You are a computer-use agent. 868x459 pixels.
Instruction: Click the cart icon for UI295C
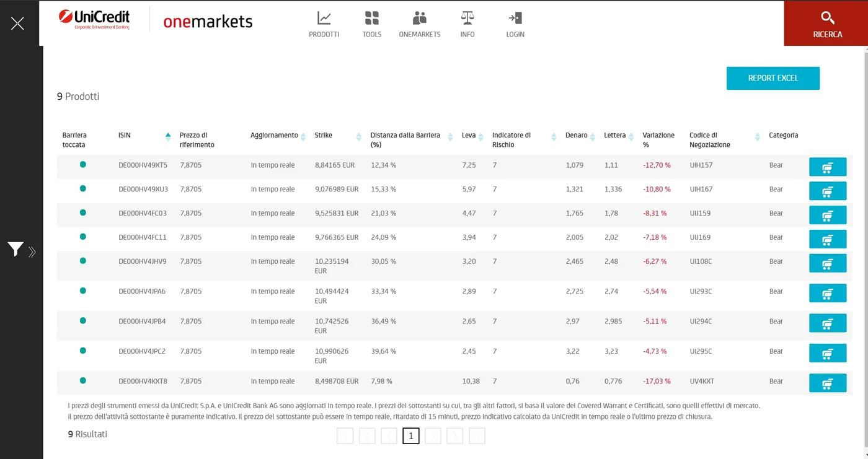point(828,353)
